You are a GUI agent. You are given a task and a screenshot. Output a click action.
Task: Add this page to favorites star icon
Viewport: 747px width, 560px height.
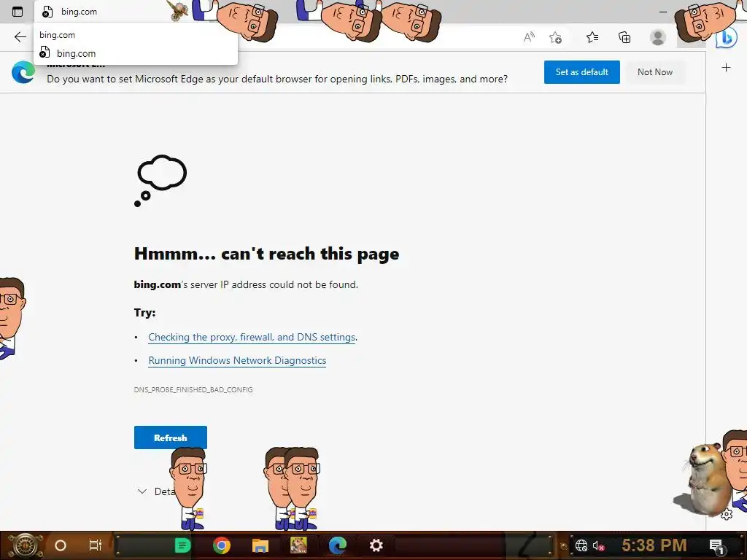pyautogui.click(x=555, y=37)
